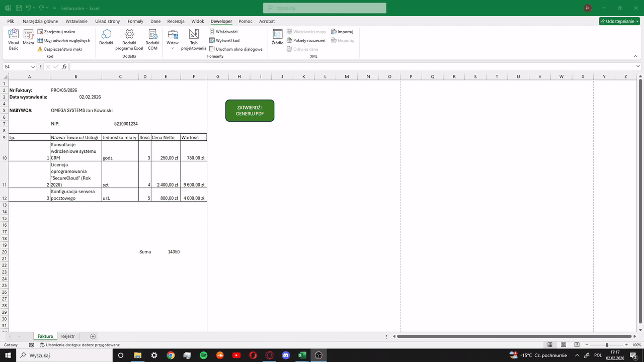Click the Insert Function fx icon
The image size is (644, 362).
(64, 67)
